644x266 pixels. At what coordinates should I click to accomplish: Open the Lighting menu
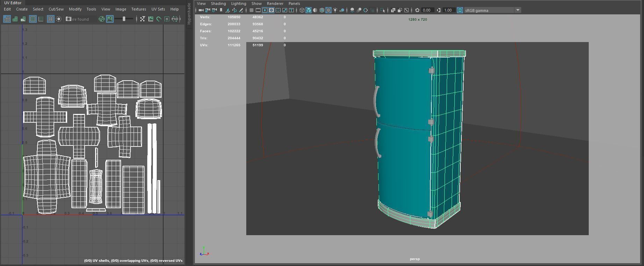[239, 4]
